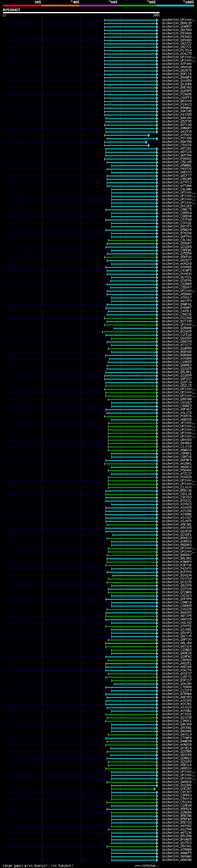Click the cyan =100char. scale bar
The image size is (197, 868).
pyautogui.click(x=137, y=865)
